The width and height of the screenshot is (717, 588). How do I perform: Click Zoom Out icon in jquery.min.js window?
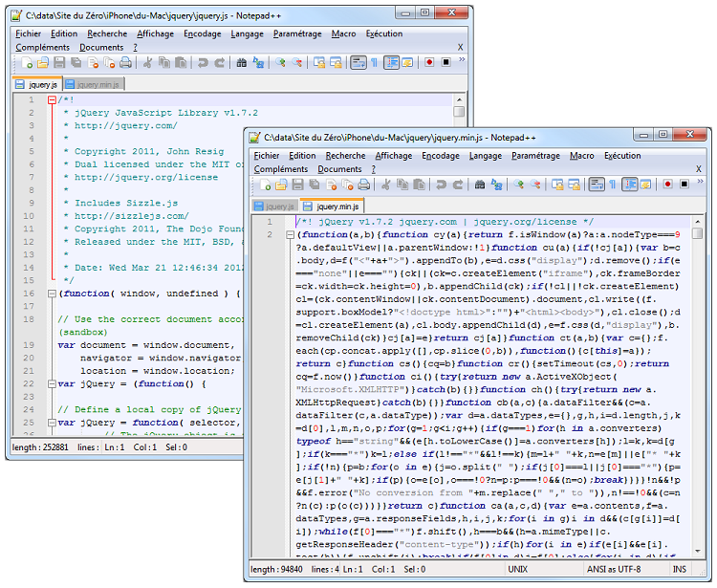(x=535, y=185)
